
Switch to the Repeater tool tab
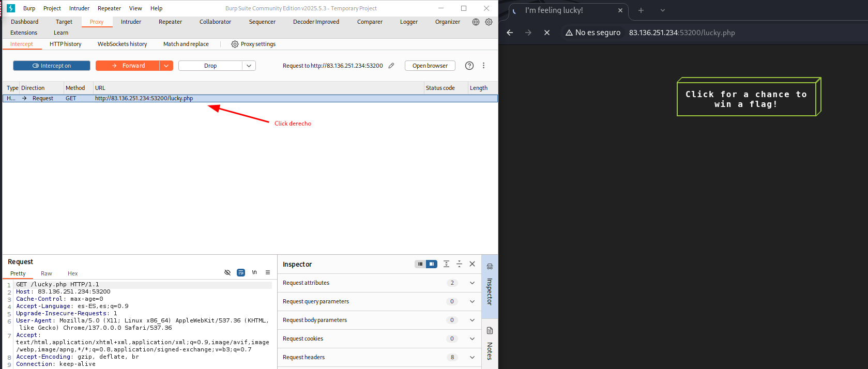coord(171,22)
